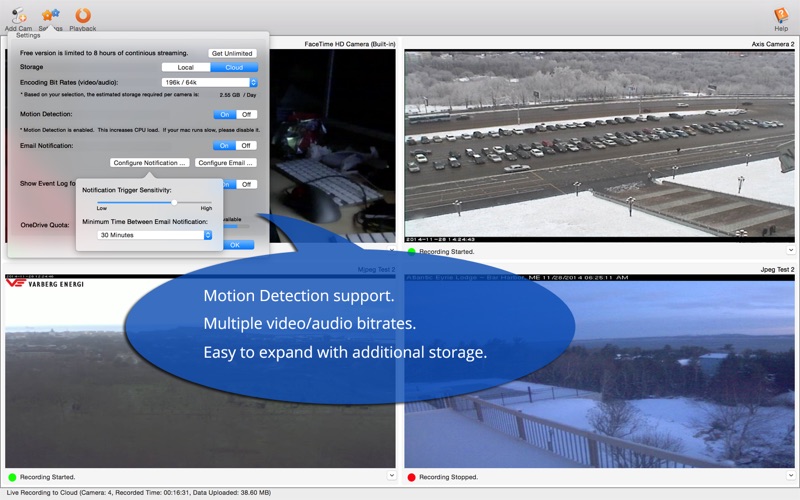Turn Email Notification On

point(224,145)
